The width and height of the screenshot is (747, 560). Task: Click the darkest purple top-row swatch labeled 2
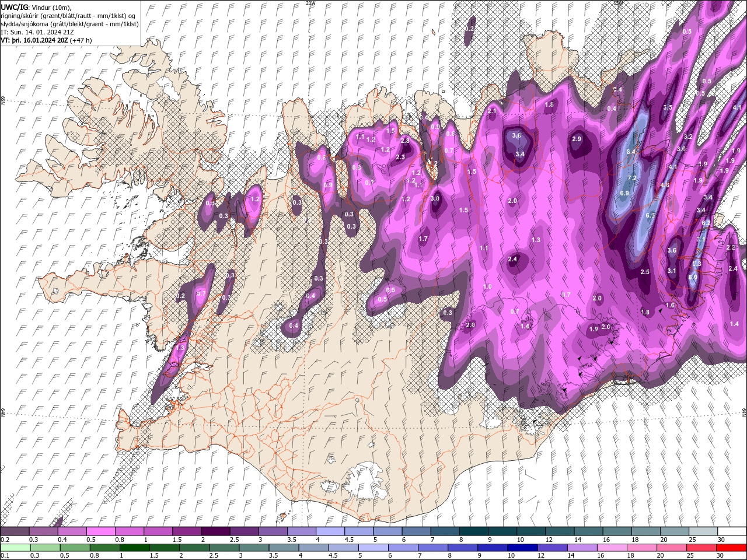tap(215, 531)
